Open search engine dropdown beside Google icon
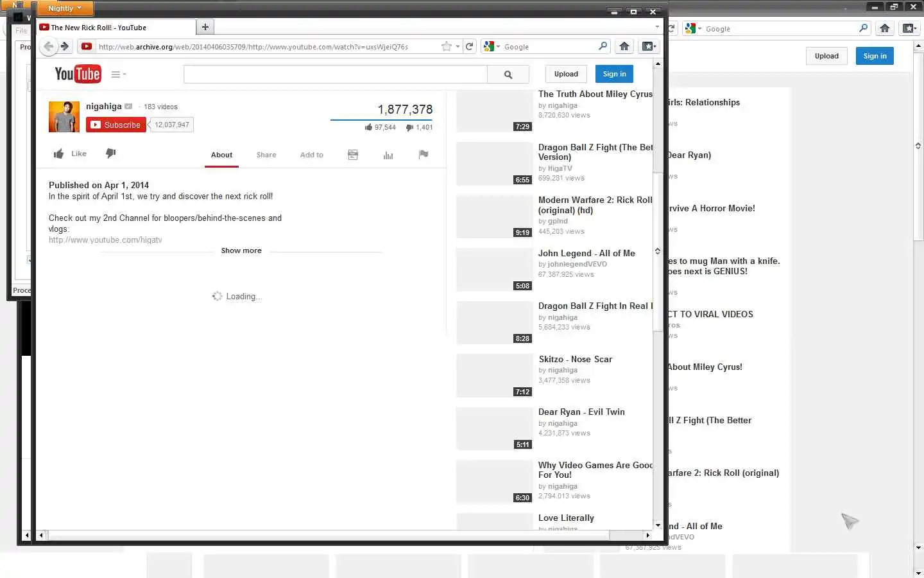 coord(498,46)
